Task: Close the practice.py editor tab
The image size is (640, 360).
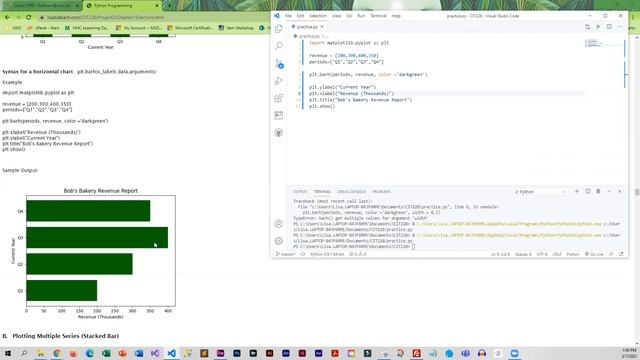Action: pos(322,27)
